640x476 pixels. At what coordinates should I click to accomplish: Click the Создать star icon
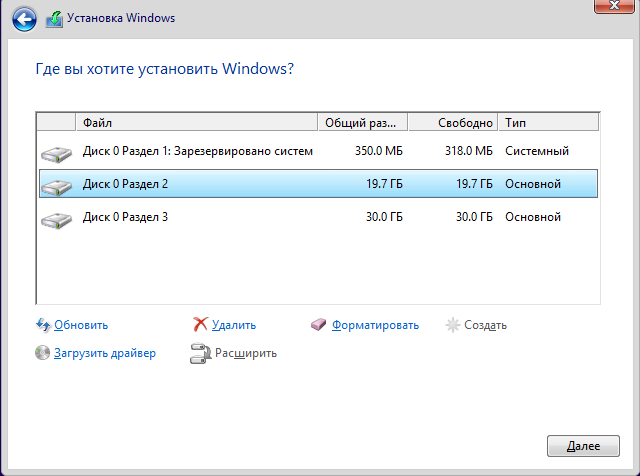click(x=453, y=325)
